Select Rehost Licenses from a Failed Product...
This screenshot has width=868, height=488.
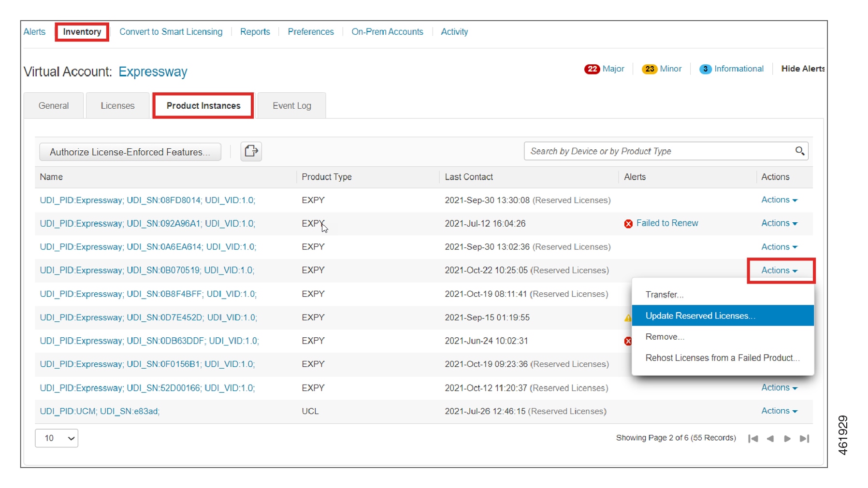point(723,358)
